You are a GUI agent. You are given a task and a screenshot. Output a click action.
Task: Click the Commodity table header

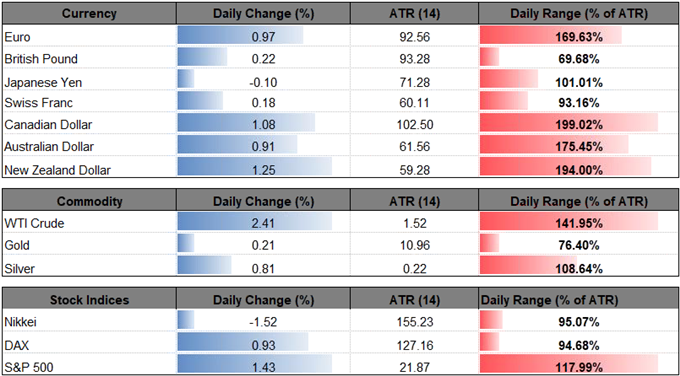tap(89, 201)
